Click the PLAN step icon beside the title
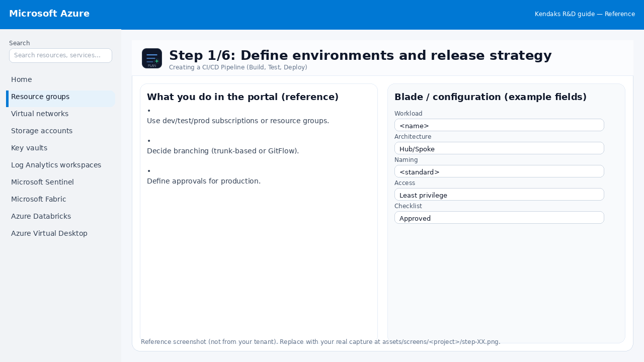Image resolution: width=644 pixels, height=362 pixels. pos(152,58)
